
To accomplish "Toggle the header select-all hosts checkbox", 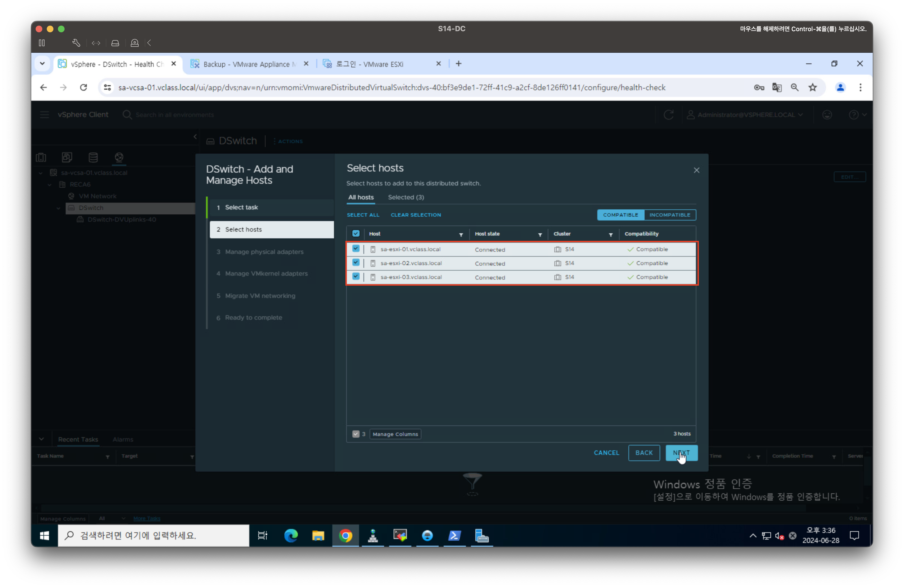I will (x=355, y=234).
